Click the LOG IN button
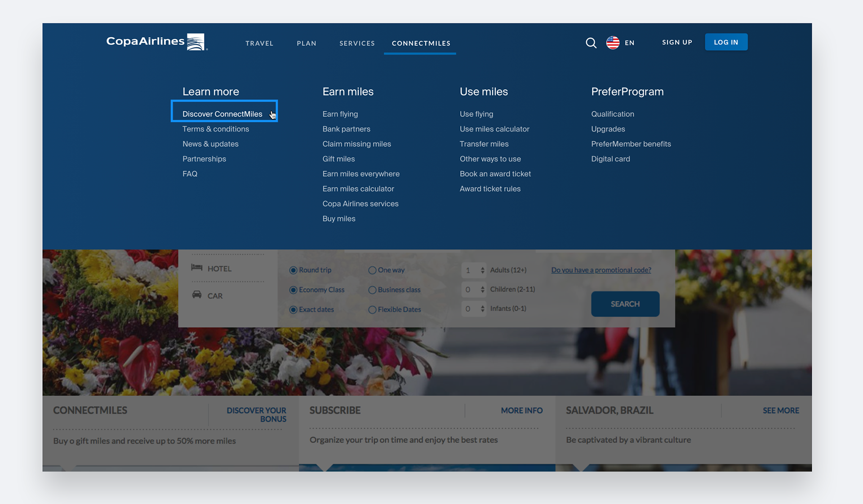This screenshot has width=863, height=504. pos(726,42)
